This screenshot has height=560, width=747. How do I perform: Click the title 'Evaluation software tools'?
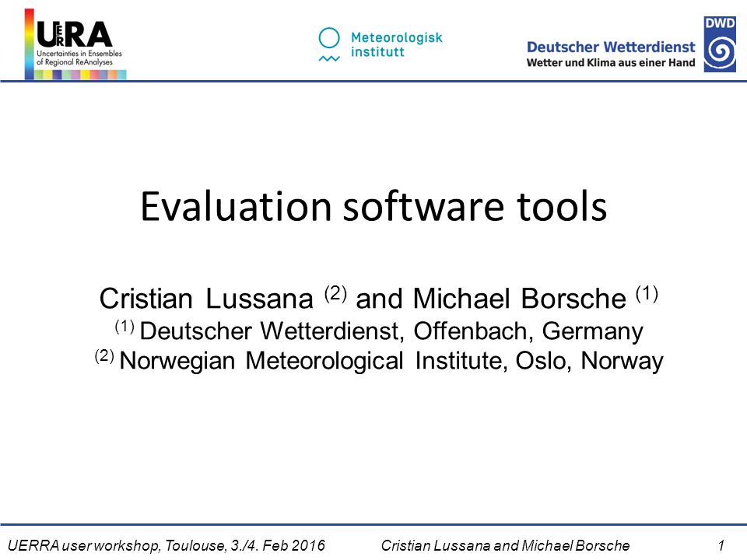tap(373, 206)
